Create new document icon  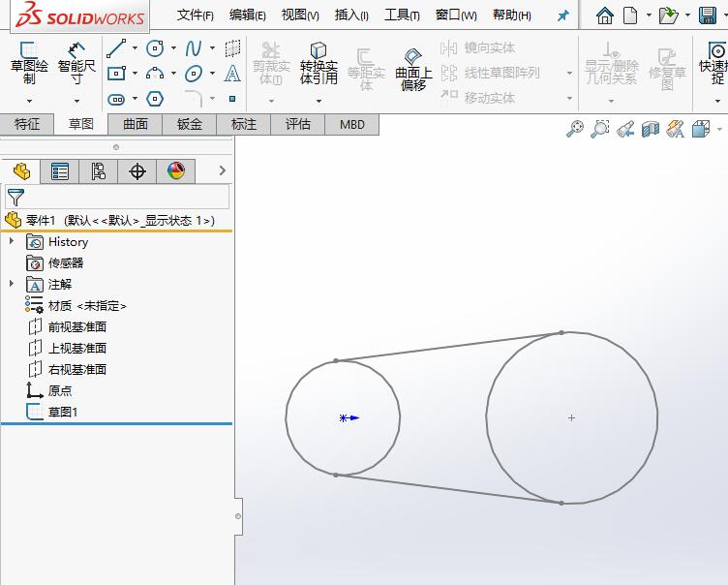[x=630, y=15]
